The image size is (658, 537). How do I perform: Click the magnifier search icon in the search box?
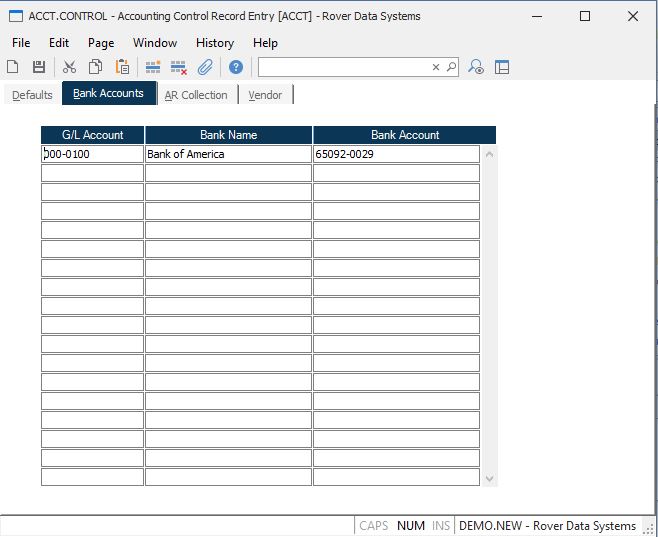[451, 67]
